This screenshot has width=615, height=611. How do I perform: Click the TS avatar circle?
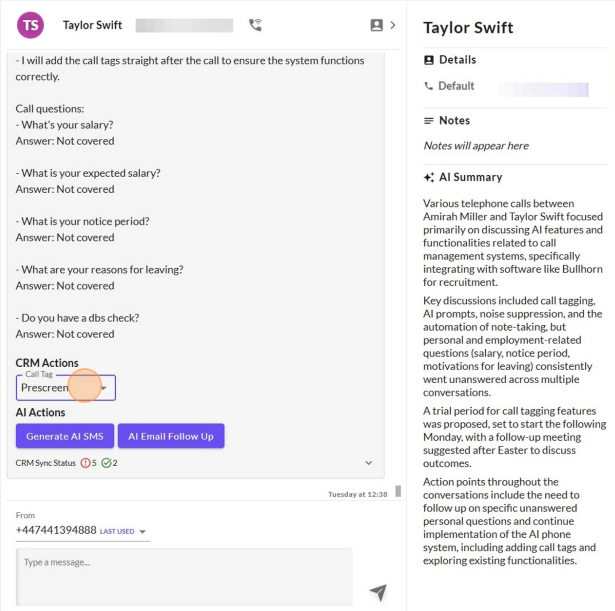coord(31,25)
